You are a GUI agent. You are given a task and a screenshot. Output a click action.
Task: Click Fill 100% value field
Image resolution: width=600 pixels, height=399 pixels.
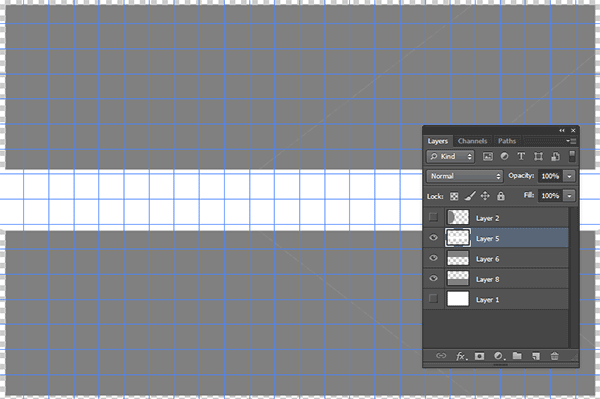550,196
